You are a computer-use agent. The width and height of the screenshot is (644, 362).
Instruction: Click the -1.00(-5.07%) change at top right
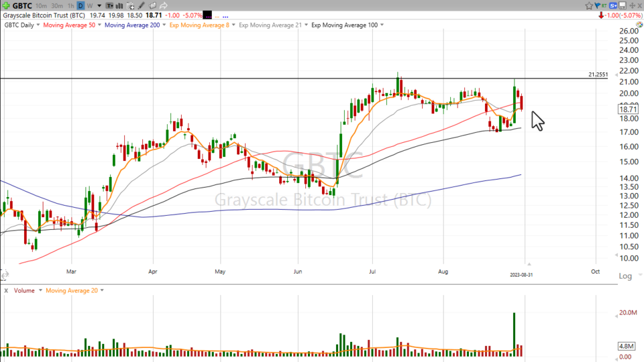point(624,15)
